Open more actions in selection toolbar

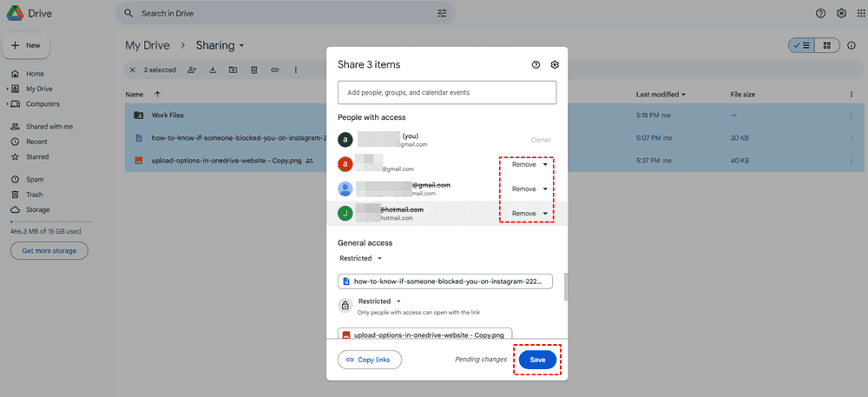coord(296,69)
